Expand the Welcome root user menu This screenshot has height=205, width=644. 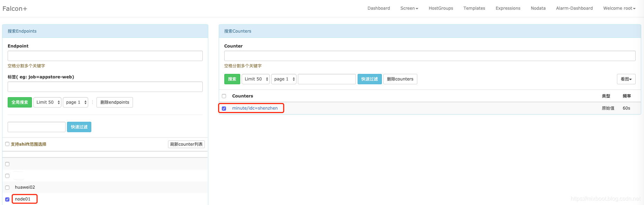coord(619,8)
